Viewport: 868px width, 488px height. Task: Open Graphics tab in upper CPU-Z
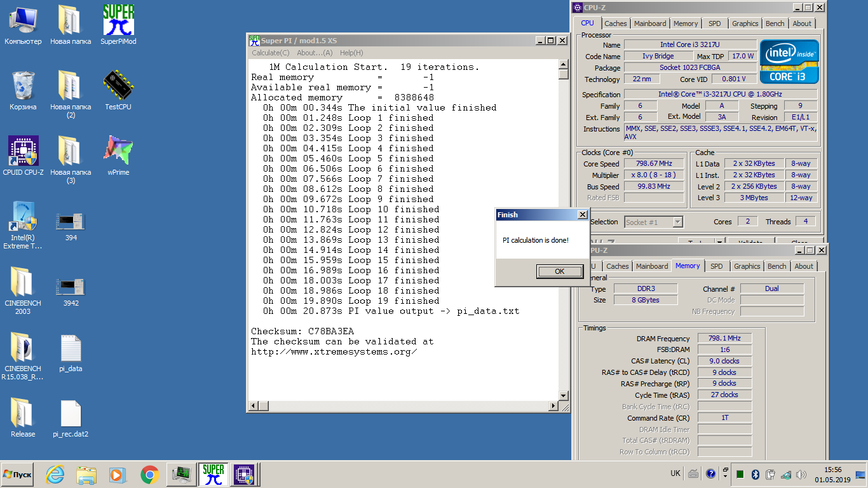pos(745,24)
